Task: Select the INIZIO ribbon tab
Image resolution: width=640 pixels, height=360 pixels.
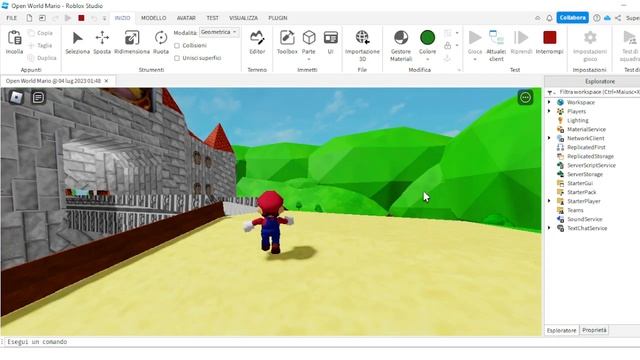Action: pyautogui.click(x=122, y=18)
